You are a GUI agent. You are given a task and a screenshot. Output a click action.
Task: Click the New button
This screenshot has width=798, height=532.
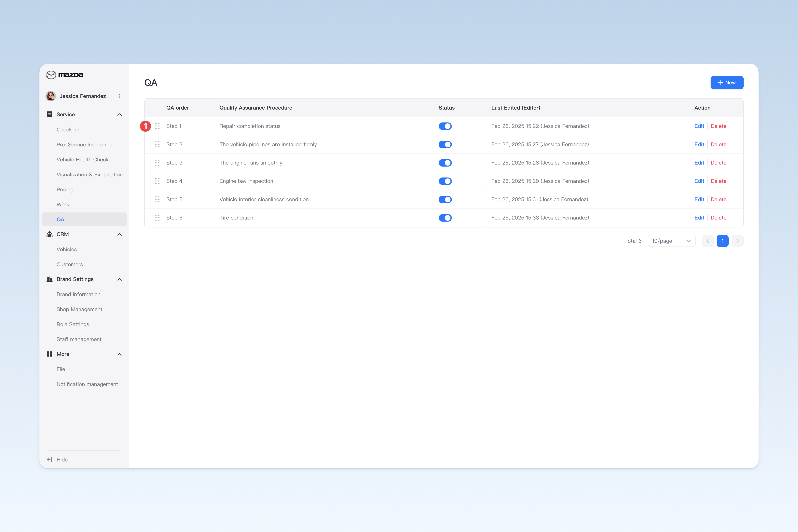(x=727, y=82)
